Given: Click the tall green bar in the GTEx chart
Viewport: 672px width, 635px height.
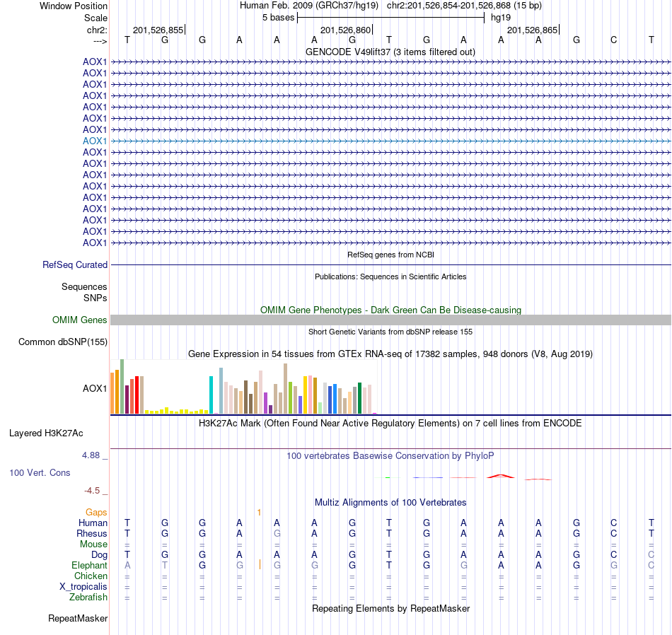Looking at the screenshot, I should pyautogui.click(x=122, y=387).
